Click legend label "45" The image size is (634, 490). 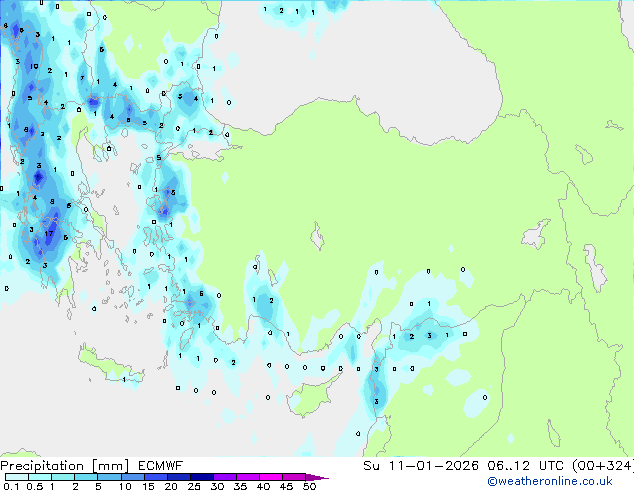tap(286, 486)
